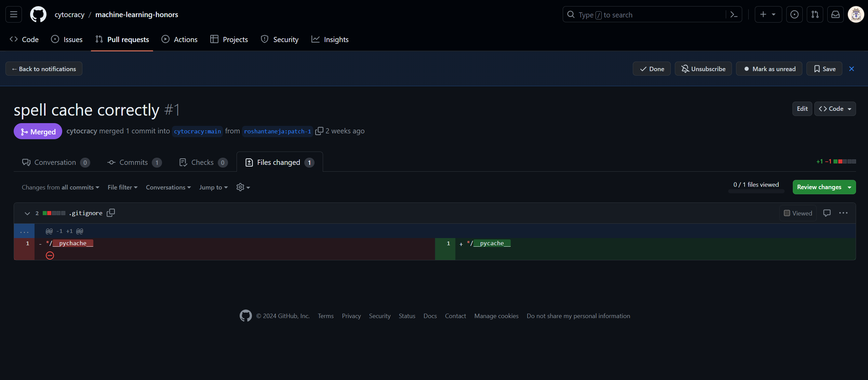
Task: Open user profile avatar menu
Action: [x=856, y=14]
